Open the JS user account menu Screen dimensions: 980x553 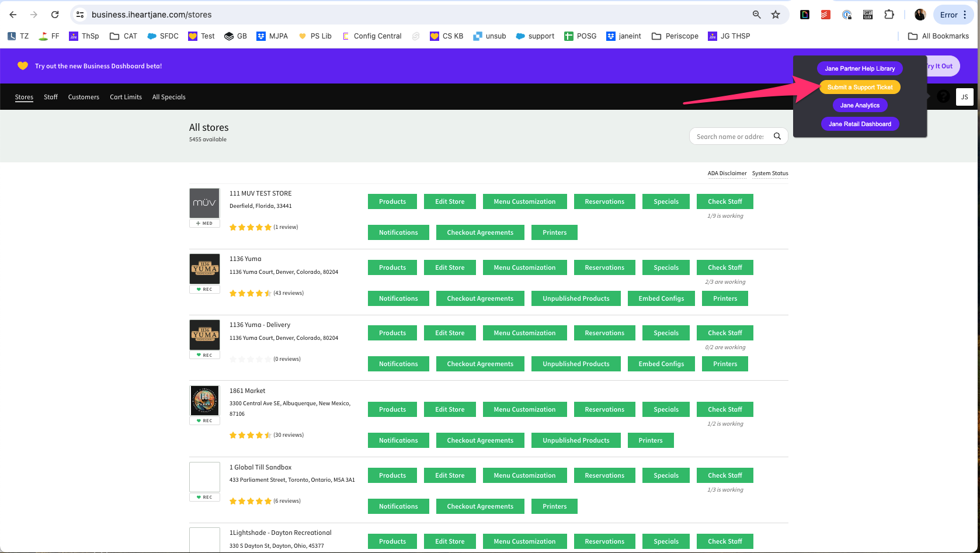pyautogui.click(x=965, y=97)
